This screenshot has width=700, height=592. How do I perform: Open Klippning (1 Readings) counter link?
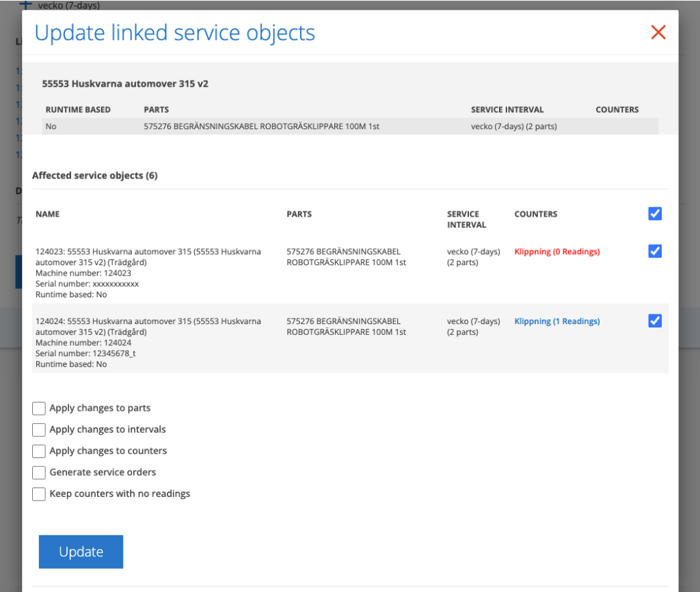[556, 321]
